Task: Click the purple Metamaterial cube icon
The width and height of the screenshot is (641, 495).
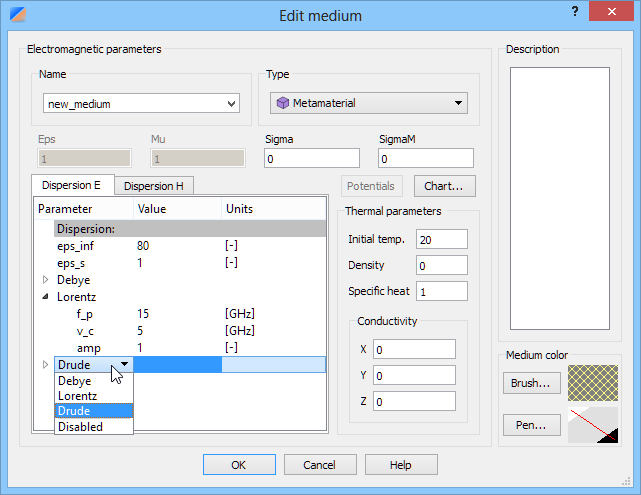Action: (282, 103)
